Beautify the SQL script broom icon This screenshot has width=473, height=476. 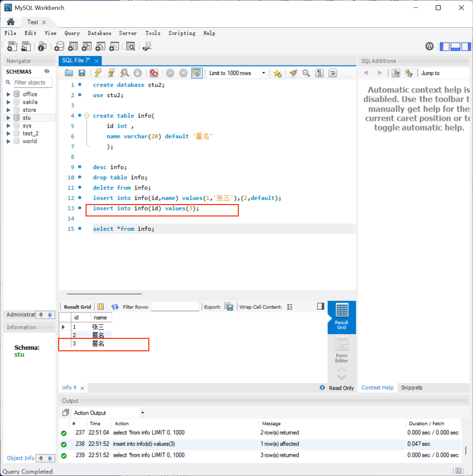coord(293,73)
